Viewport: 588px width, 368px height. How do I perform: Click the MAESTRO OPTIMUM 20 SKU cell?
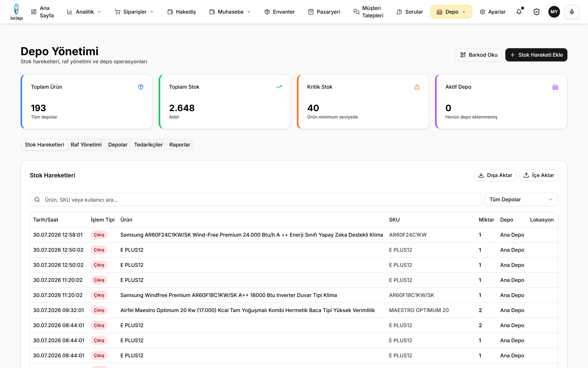[x=419, y=310]
